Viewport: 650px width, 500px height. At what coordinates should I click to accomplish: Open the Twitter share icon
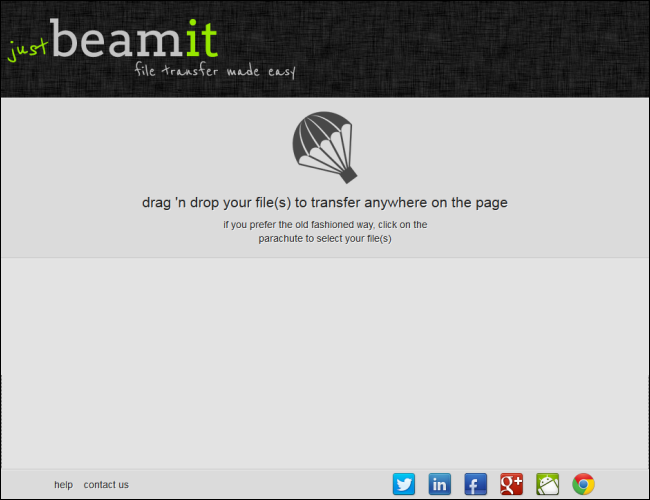(x=404, y=484)
